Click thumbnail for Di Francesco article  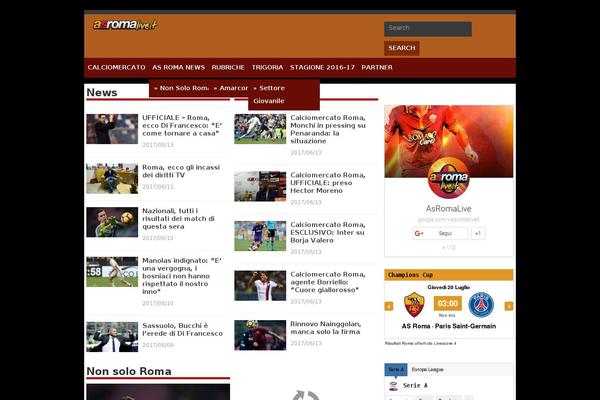(112, 129)
